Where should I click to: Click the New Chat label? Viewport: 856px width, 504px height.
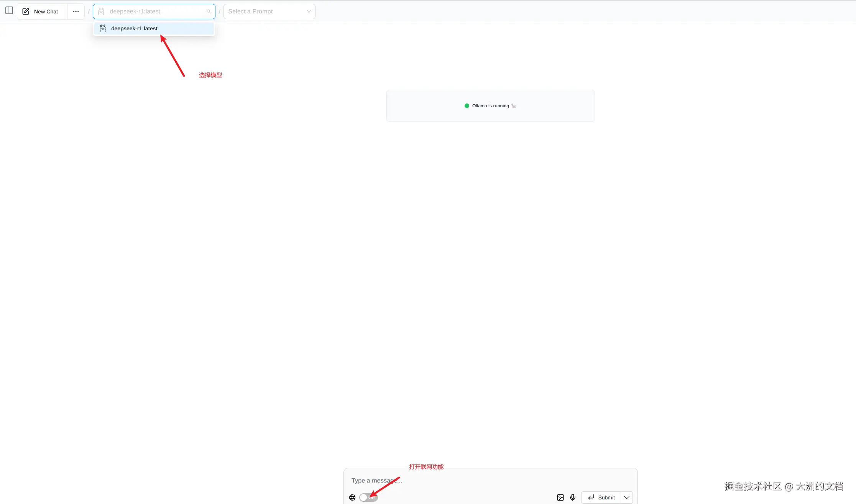46,11
